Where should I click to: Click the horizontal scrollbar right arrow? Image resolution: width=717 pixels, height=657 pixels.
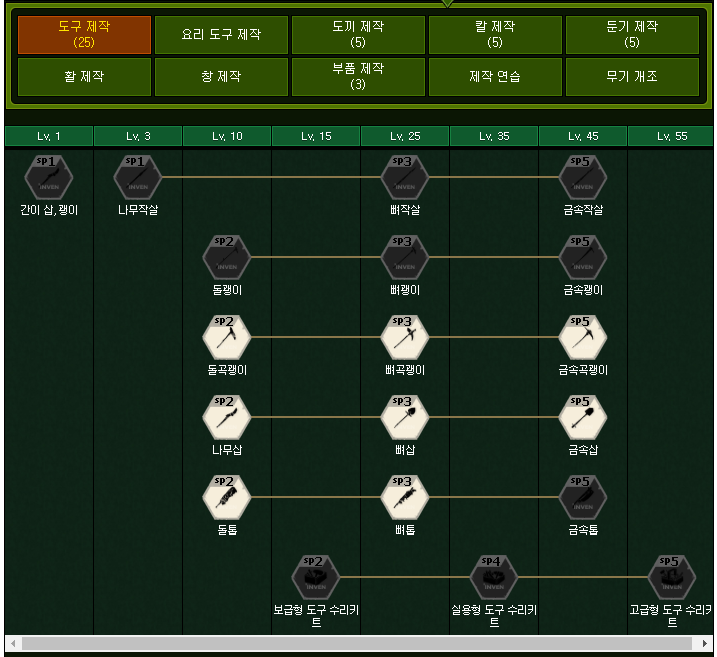705,643
